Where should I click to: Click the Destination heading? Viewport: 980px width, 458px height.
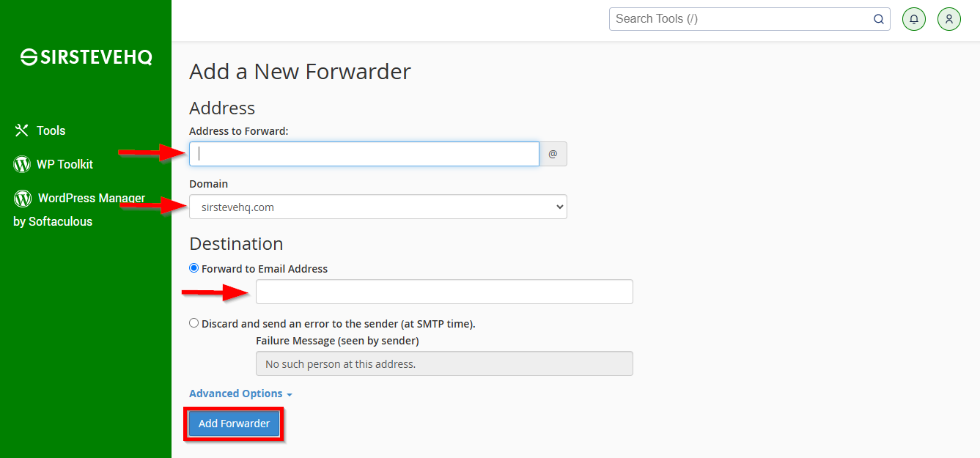pos(236,243)
